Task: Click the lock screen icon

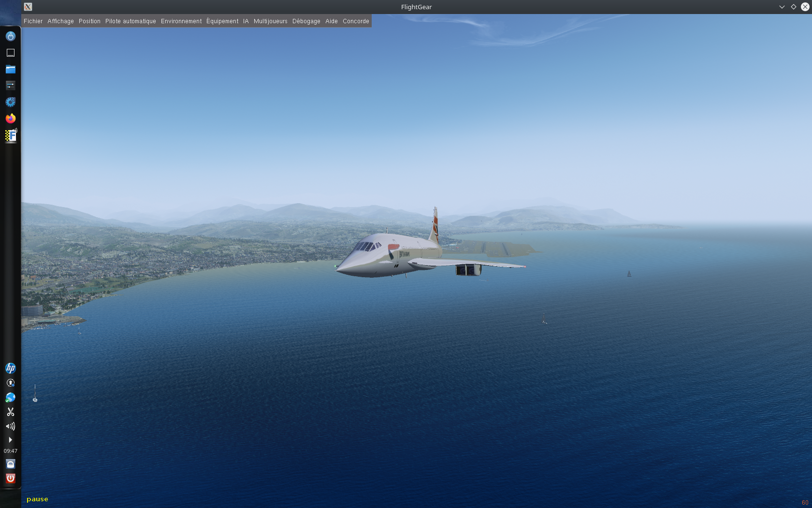Action: tap(11, 464)
